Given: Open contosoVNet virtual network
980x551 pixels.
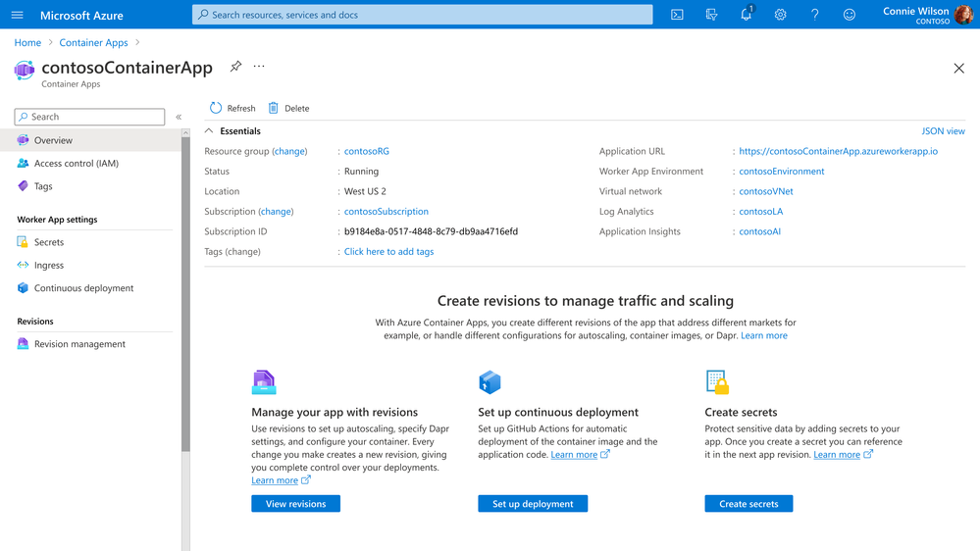Looking at the screenshot, I should [x=765, y=191].
